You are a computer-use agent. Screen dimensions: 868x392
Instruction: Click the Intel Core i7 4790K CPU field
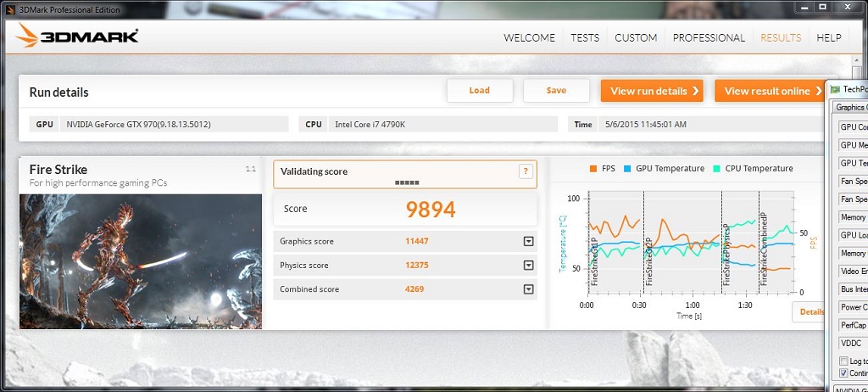click(x=442, y=124)
